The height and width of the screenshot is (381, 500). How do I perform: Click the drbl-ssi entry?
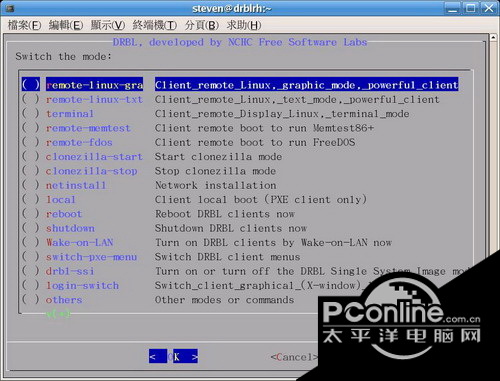pos(70,271)
